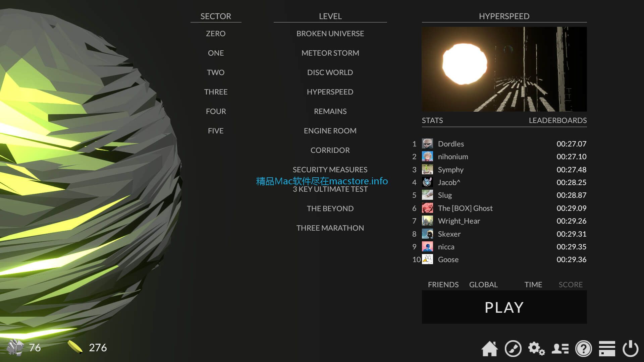Select THREE MARATHON level option
Screen dimensions: 644x362
(330, 228)
